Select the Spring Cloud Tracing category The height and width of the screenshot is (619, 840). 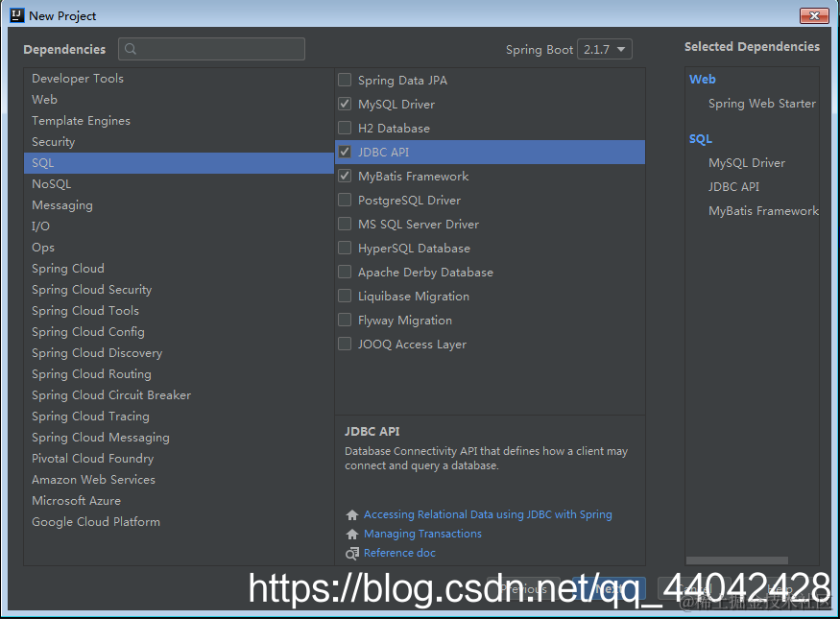tap(179, 417)
